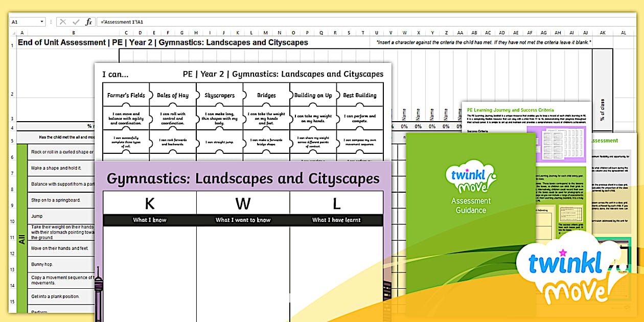Click the 'Skyscrapers' puzzle piece heading
Image resolution: width=644 pixels, height=322 pixels.
[x=219, y=95]
